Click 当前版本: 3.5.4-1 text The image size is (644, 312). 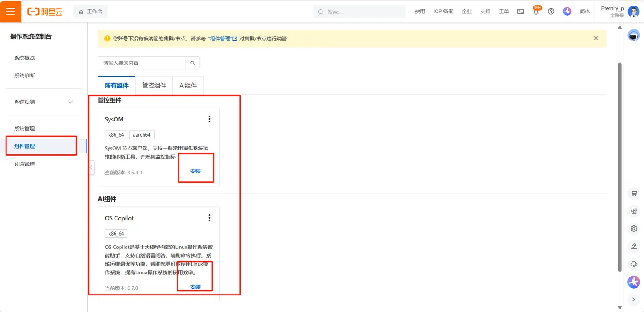click(x=124, y=173)
